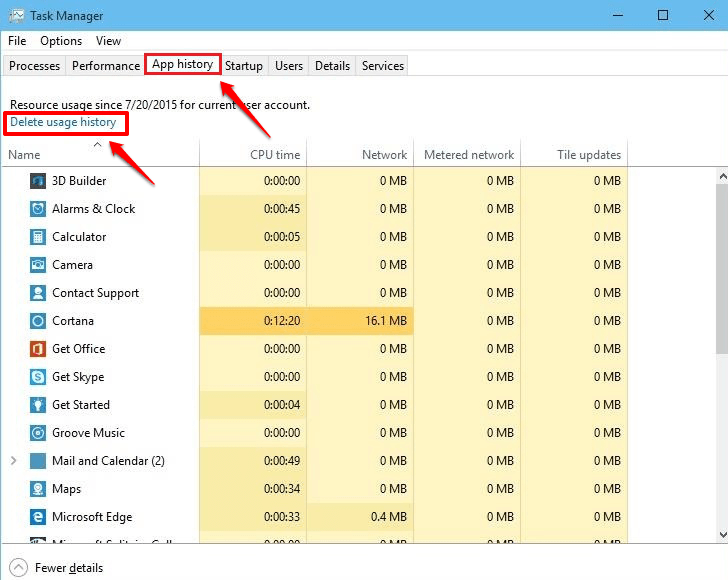Click the Groove Music app icon

click(38, 433)
